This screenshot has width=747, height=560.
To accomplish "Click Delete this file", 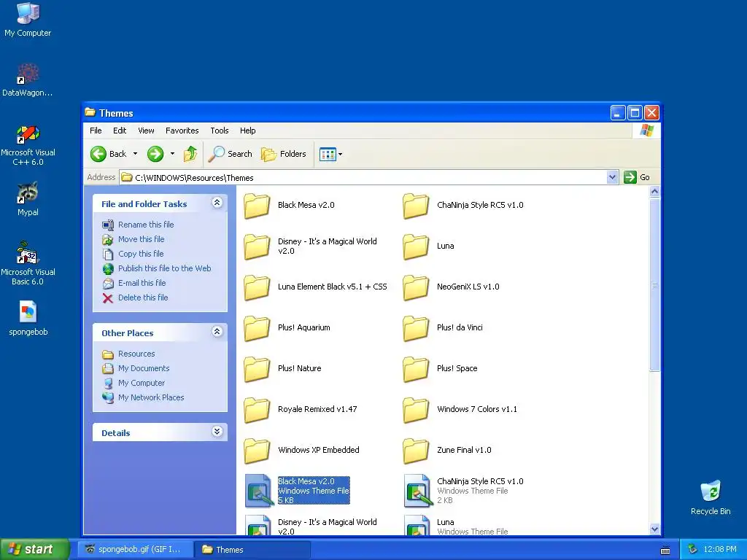I will pos(143,297).
